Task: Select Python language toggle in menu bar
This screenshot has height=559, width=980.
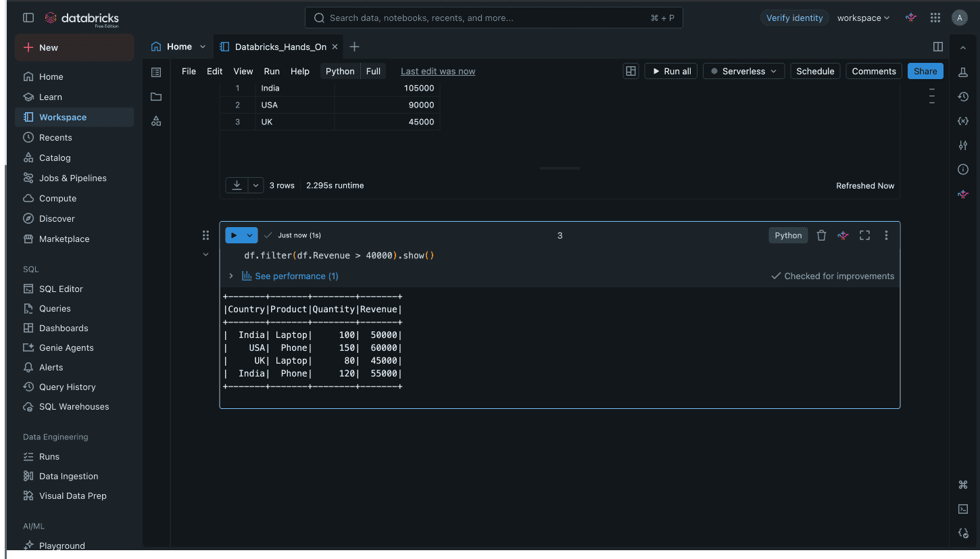Action: coord(340,71)
